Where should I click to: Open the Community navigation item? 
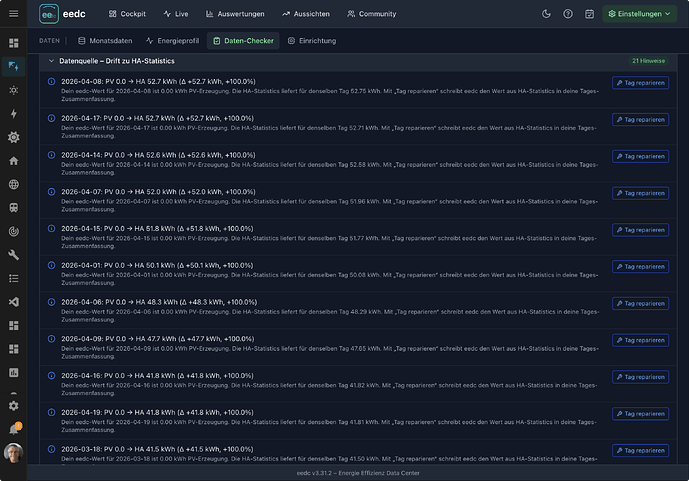(372, 14)
